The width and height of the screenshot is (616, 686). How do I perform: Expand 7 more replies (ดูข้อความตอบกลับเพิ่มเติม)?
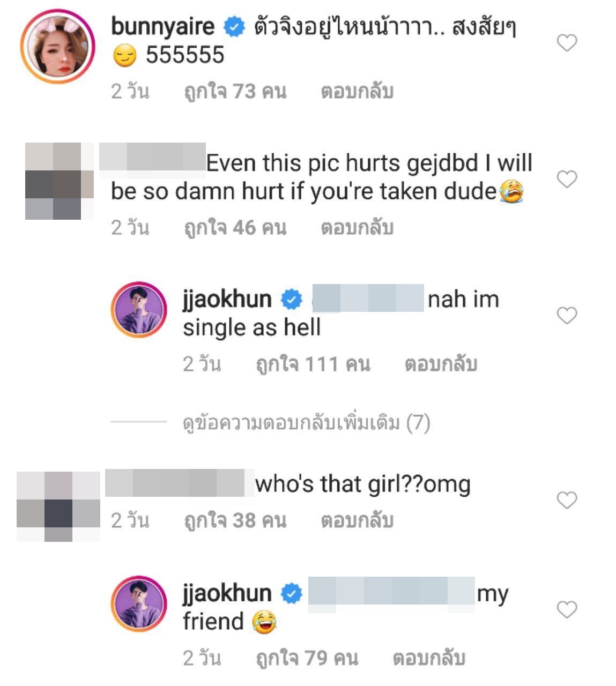[307, 423]
